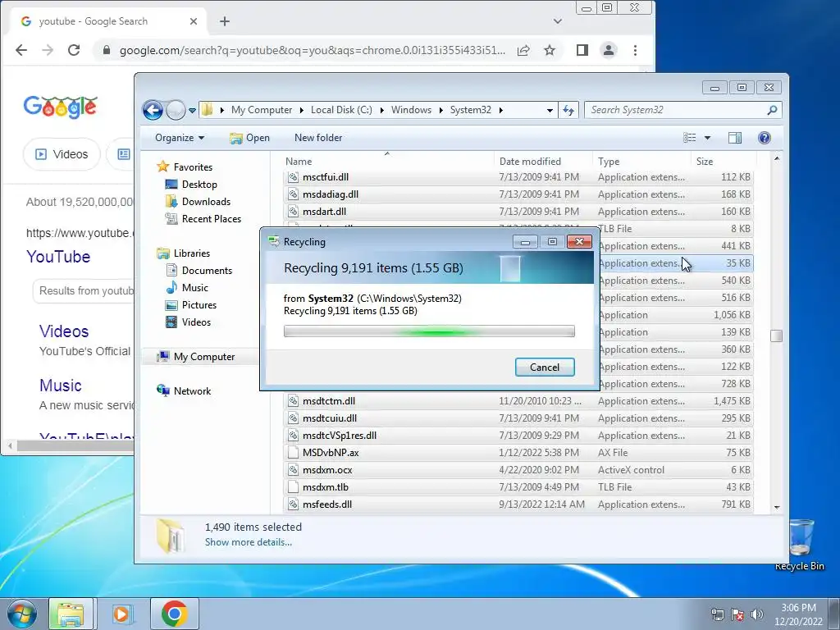
Task: Click Local Disk (C:) breadcrumb segment
Action: point(341,110)
